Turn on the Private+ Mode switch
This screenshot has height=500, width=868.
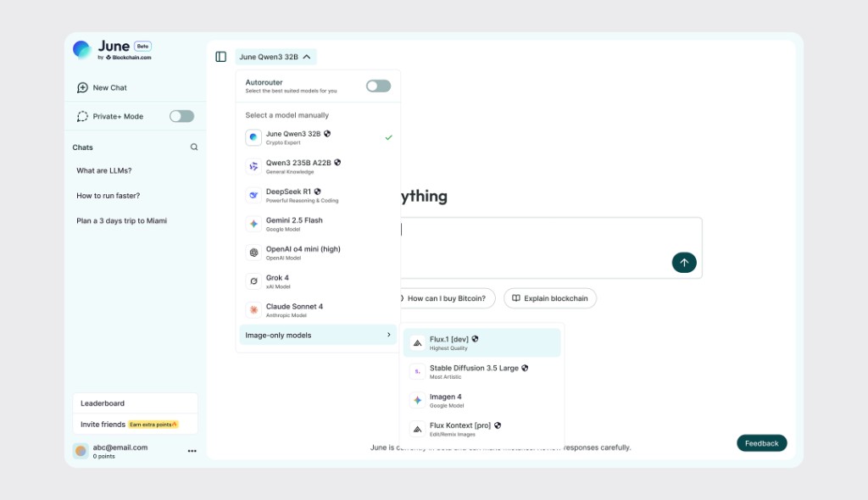(x=181, y=116)
